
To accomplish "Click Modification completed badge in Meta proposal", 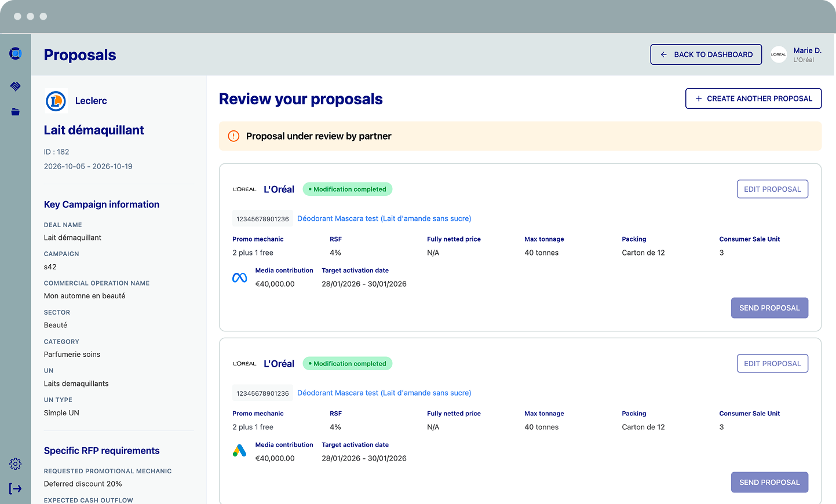I will 348,189.
